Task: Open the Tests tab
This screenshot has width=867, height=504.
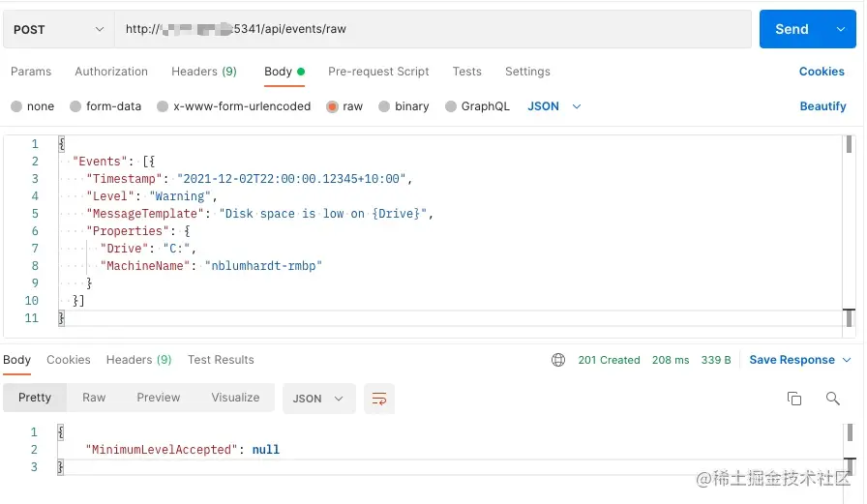Action: pyautogui.click(x=466, y=72)
